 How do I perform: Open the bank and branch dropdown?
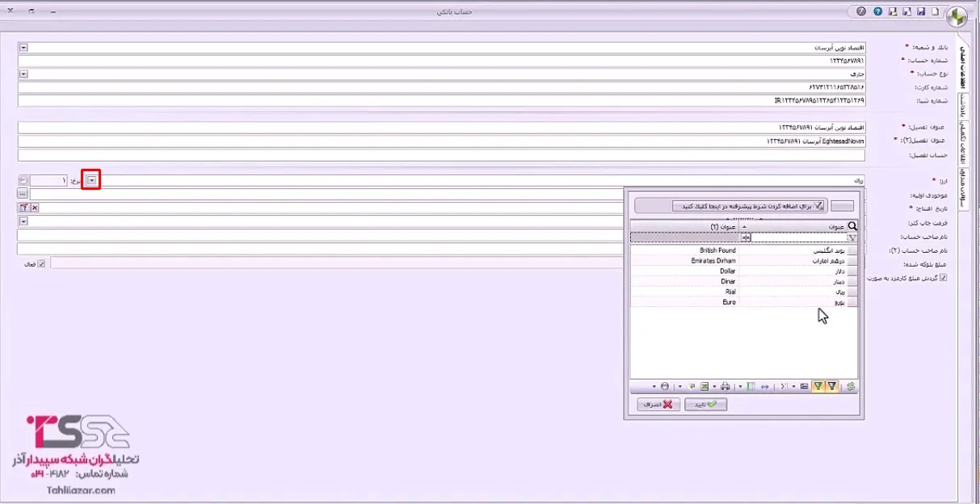(23, 48)
